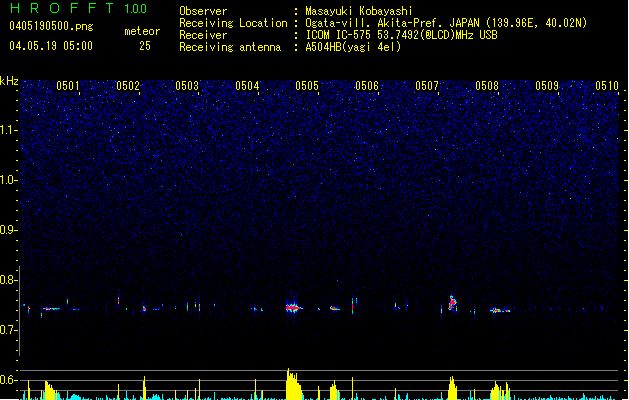
Task: Click the kHz axis unit label
Action: pyautogui.click(x=9, y=81)
